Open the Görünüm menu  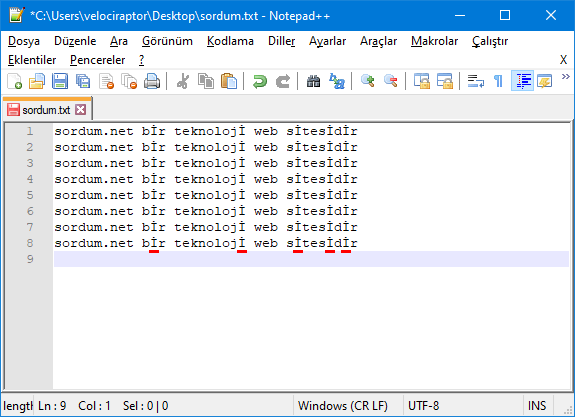tap(167, 41)
